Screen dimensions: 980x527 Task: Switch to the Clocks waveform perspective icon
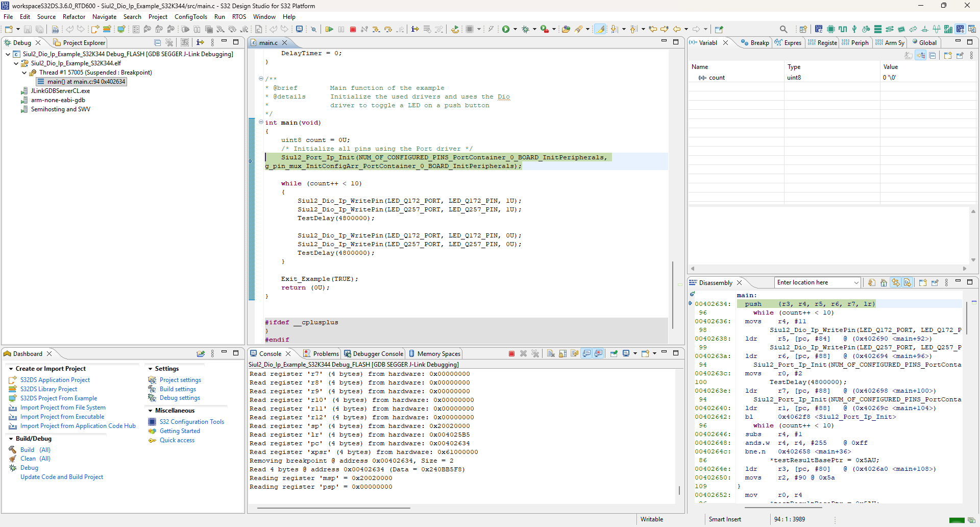pos(843,30)
